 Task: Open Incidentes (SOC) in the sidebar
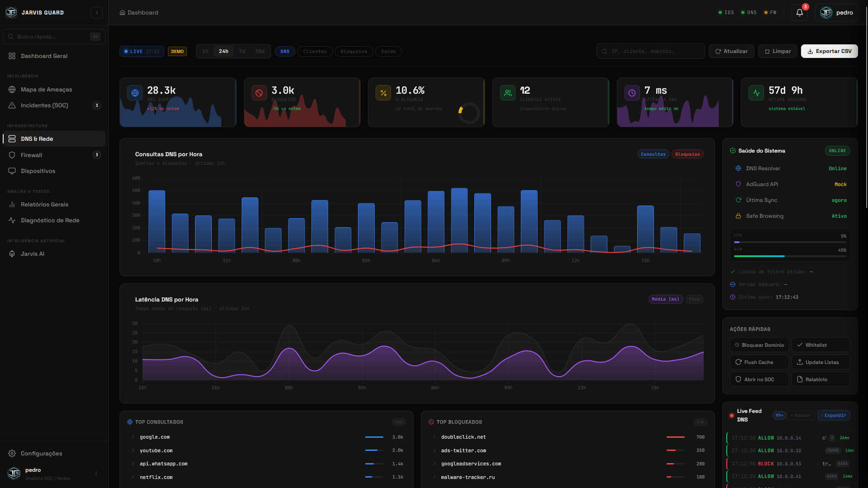(x=44, y=105)
